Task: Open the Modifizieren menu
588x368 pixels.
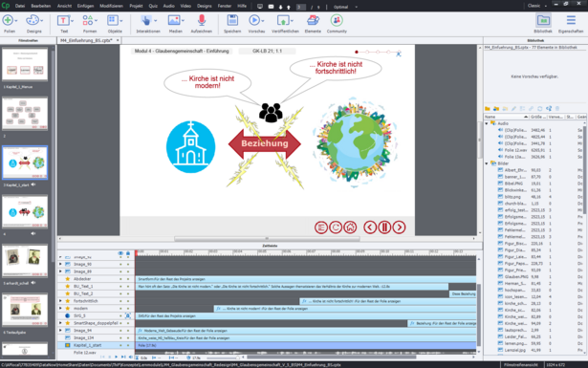Action: pos(111,6)
